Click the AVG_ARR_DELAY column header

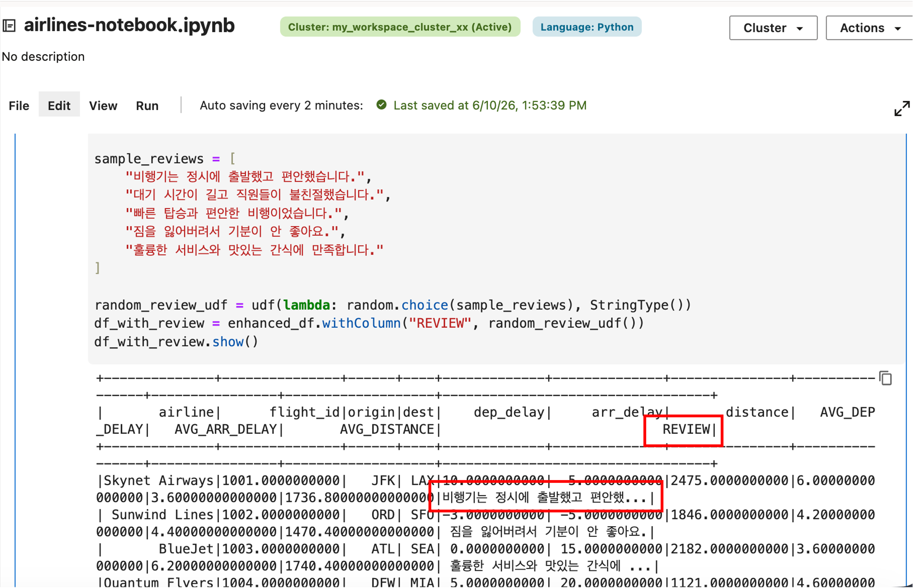coord(225,430)
